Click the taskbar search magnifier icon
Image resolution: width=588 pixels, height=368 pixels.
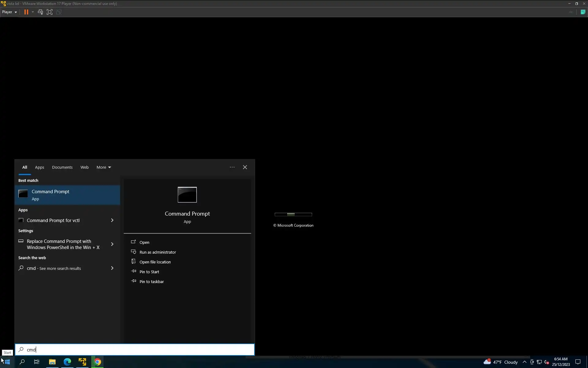22,362
